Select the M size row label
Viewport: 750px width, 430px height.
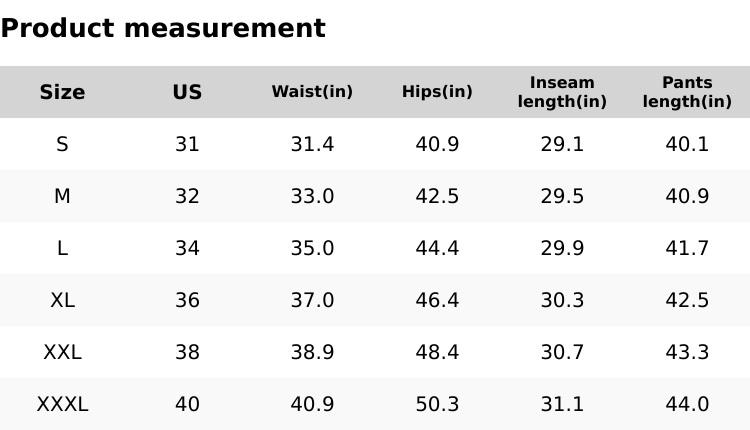[x=62, y=196]
